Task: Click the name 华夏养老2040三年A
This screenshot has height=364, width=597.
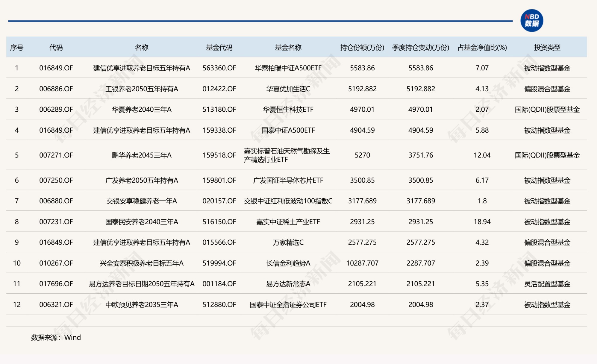Action: pyautogui.click(x=142, y=110)
